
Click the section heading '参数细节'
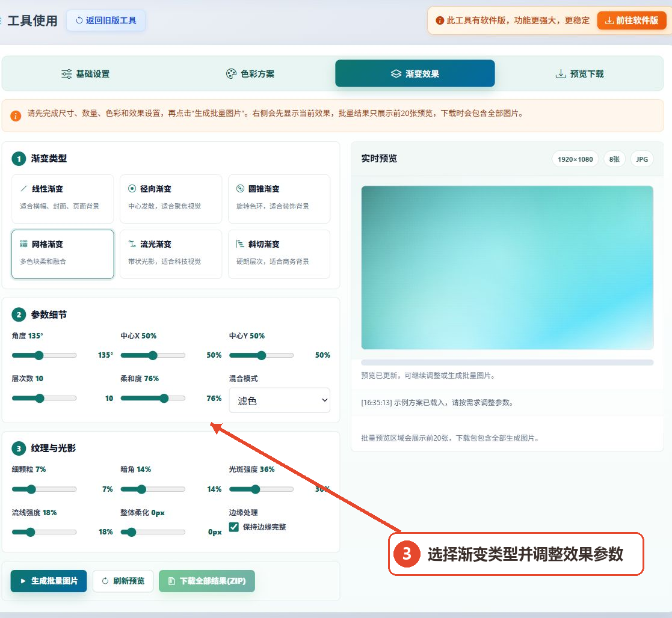tap(49, 315)
